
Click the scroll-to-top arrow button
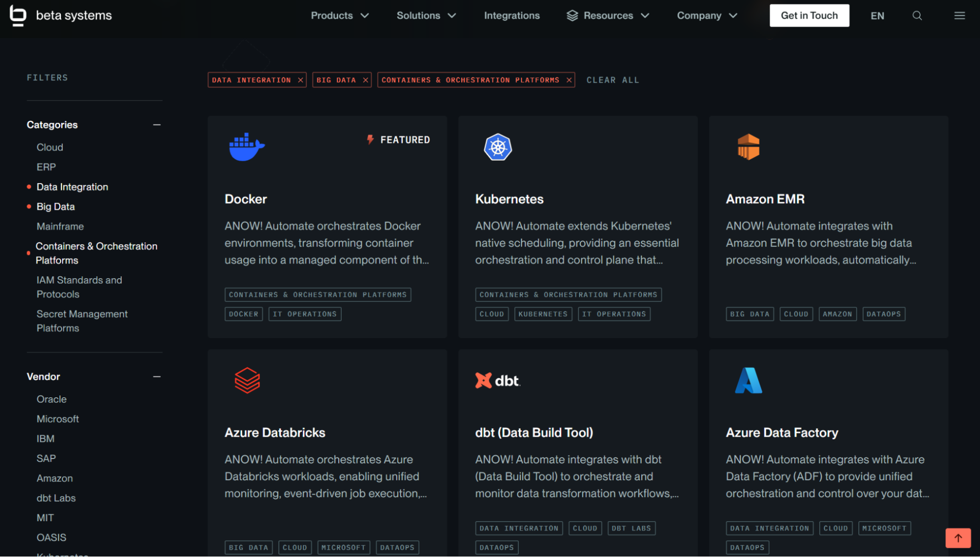[958, 538]
